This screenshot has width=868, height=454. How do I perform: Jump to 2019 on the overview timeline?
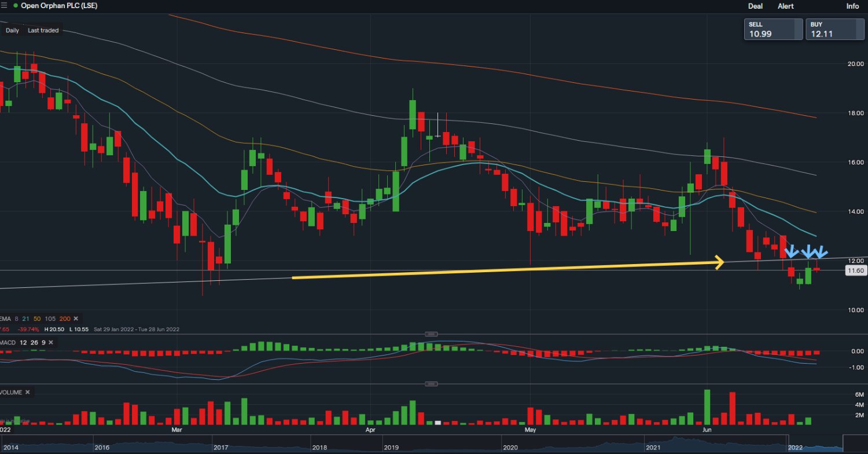tap(391, 448)
